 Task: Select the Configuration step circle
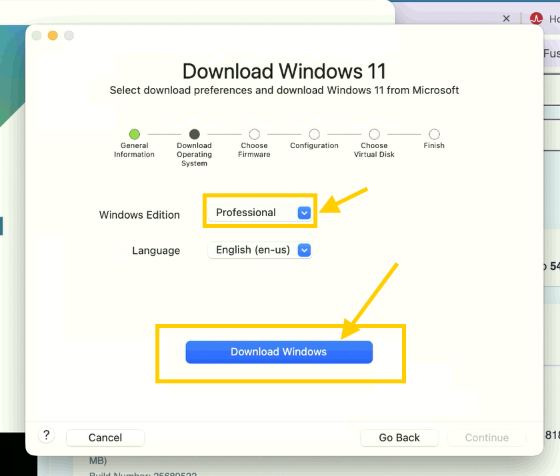[314, 134]
